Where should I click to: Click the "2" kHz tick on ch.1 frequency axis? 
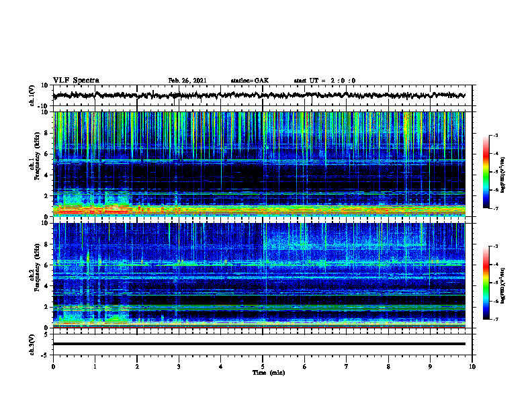tap(46, 196)
